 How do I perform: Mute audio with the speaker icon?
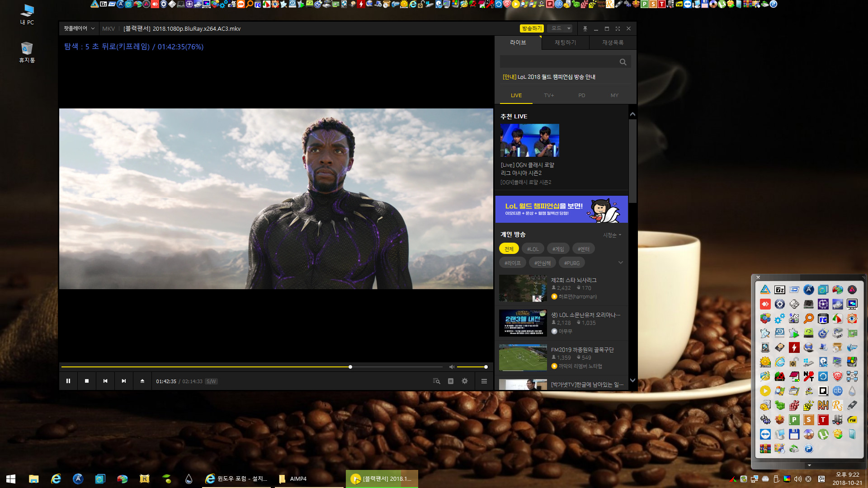coord(452,367)
